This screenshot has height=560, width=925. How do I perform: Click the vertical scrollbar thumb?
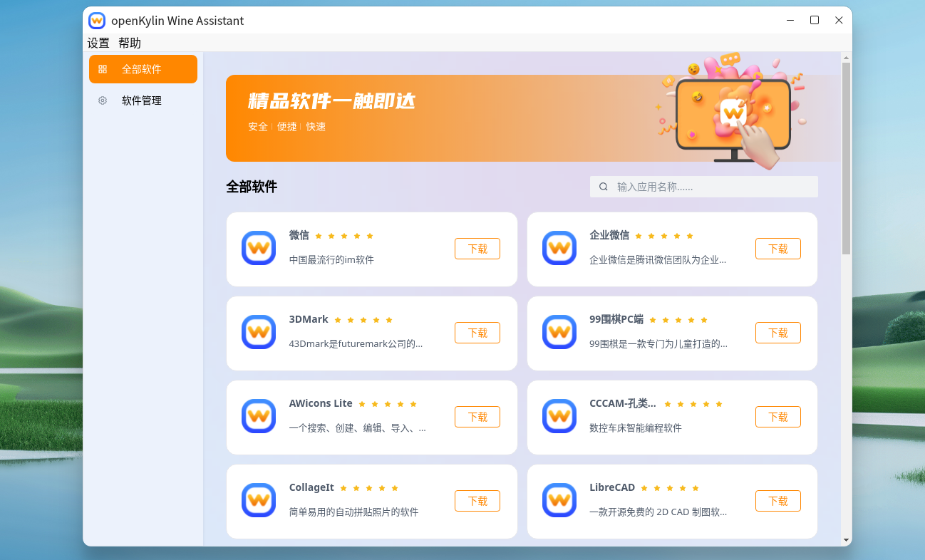point(846,158)
